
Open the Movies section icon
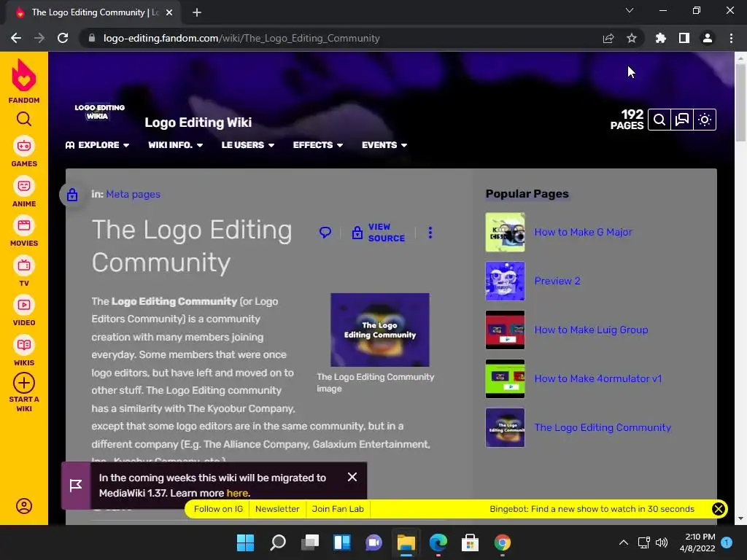click(24, 225)
